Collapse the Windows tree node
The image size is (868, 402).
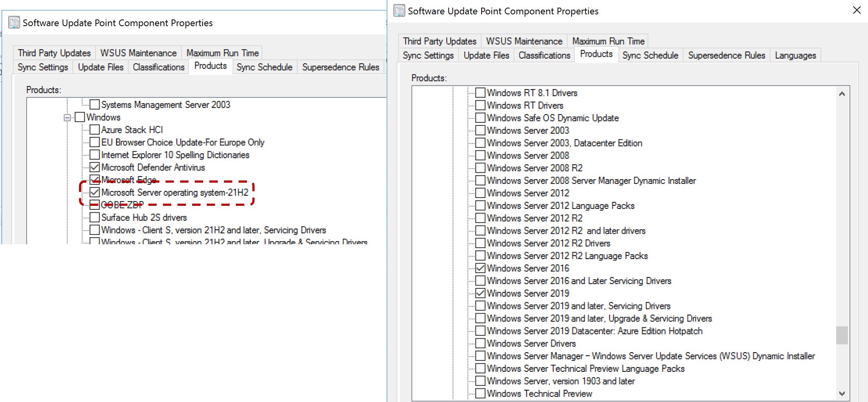coord(67,118)
